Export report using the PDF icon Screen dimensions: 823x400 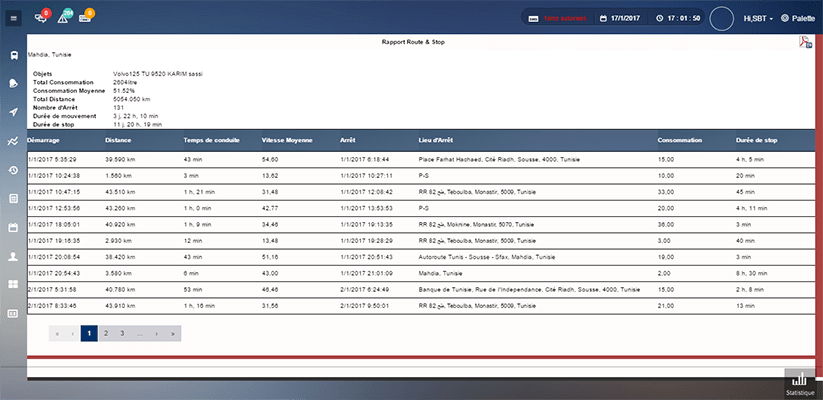805,43
